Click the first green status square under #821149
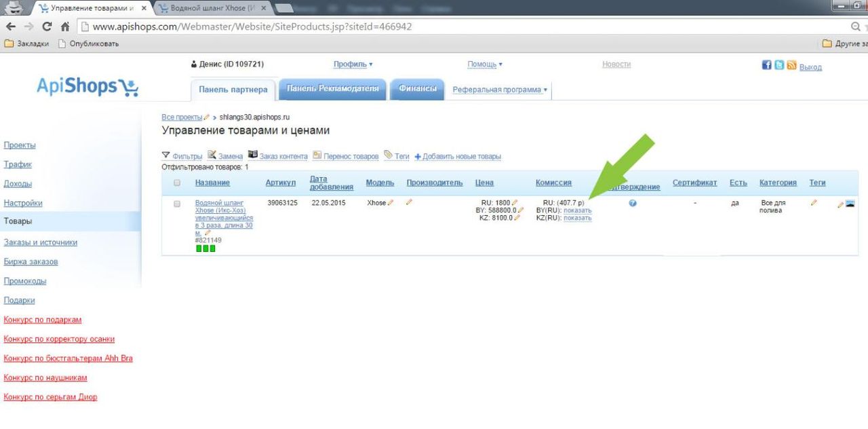 (x=199, y=248)
